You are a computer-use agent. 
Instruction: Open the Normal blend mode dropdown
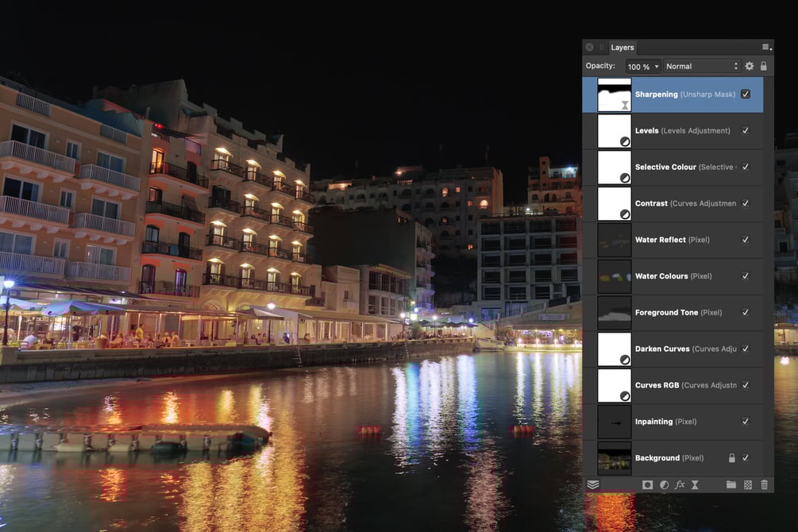pos(702,66)
